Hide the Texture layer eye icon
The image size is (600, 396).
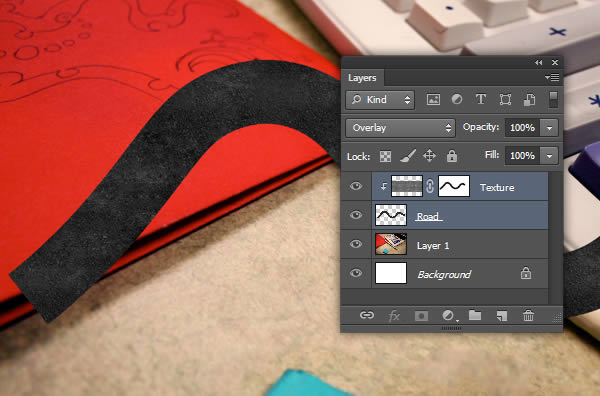click(356, 186)
